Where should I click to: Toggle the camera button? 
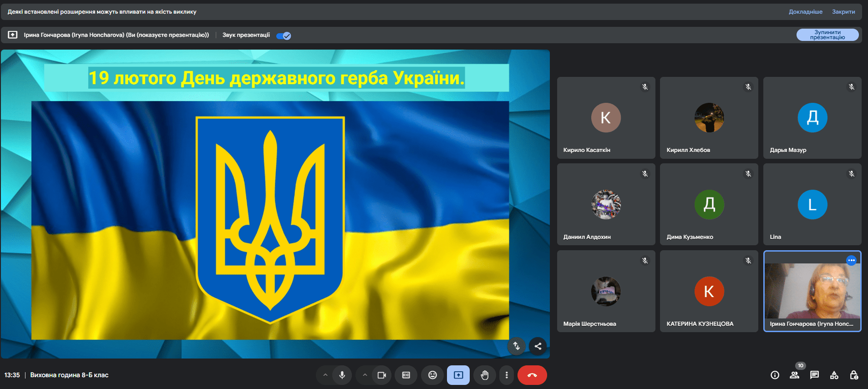coord(382,375)
